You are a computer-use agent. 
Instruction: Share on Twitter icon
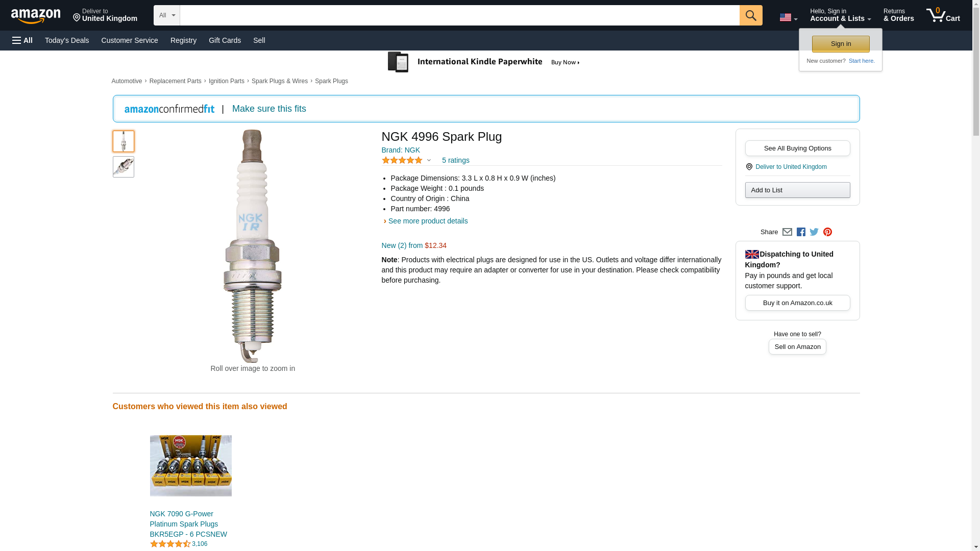pos(814,232)
